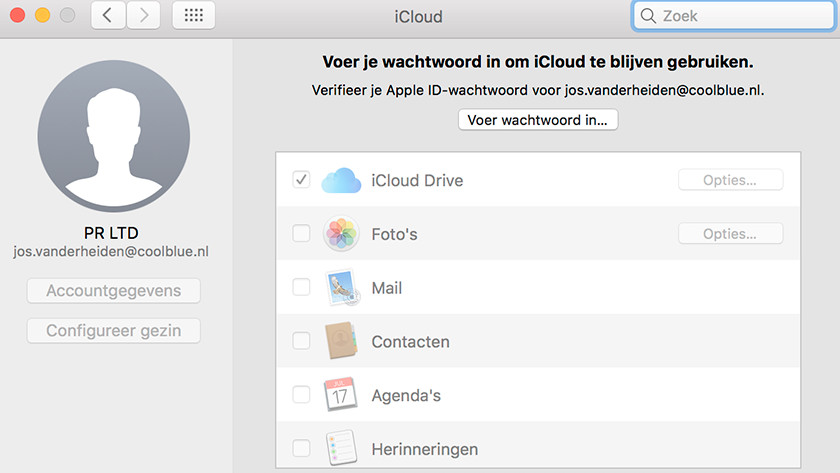
Task: Click the profile avatar picture
Action: coord(113,135)
